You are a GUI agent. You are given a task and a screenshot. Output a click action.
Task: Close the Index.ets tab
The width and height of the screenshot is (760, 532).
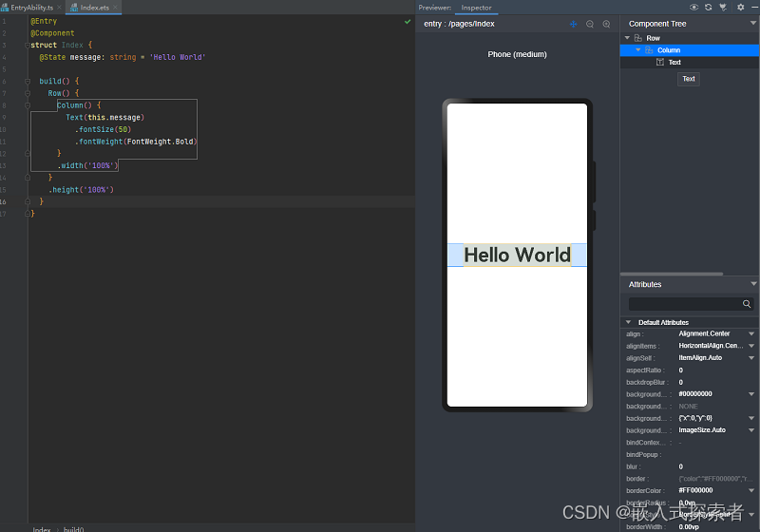click(x=115, y=8)
